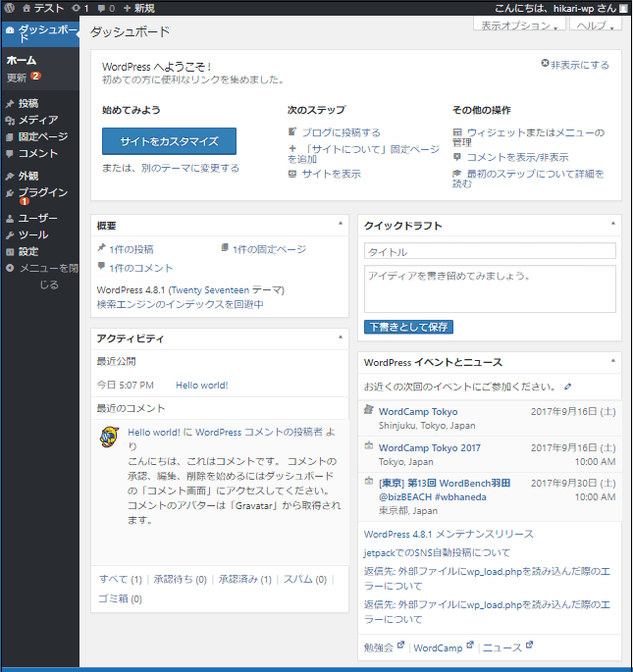Dismiss welcome panel via 非表示にする
Screen dimensions: 633x672
[x=575, y=65]
